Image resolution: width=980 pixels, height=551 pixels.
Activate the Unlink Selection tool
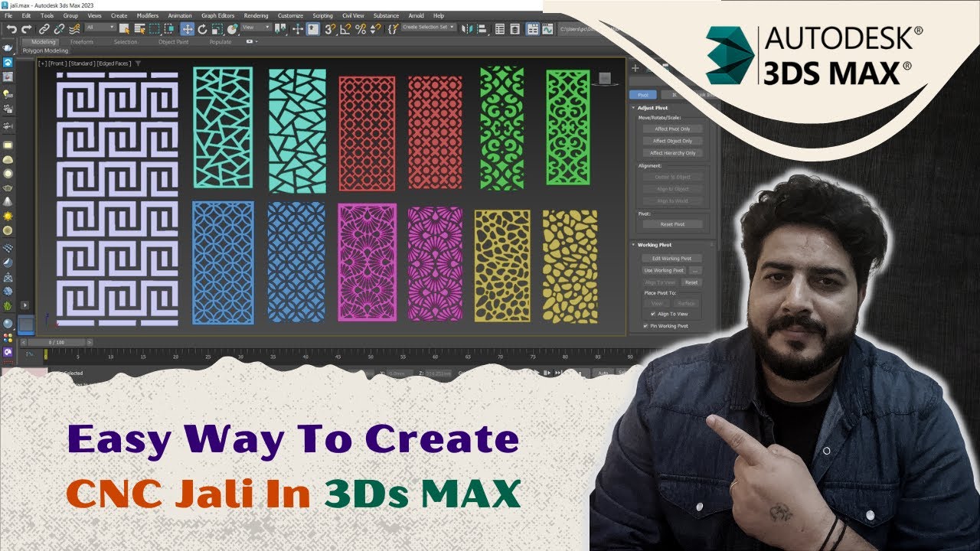click(x=59, y=29)
